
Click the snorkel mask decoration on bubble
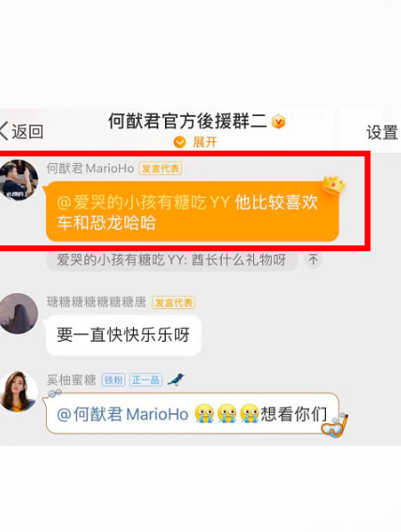click(x=334, y=425)
